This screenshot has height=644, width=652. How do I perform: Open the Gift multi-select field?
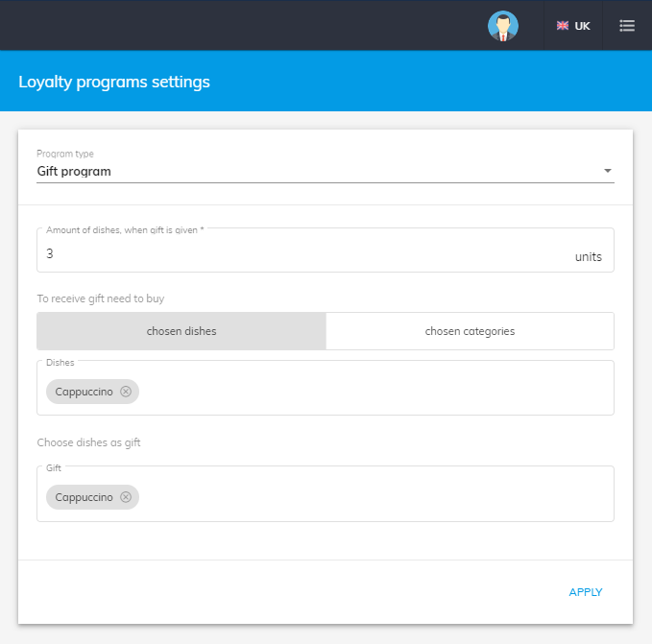click(x=374, y=497)
